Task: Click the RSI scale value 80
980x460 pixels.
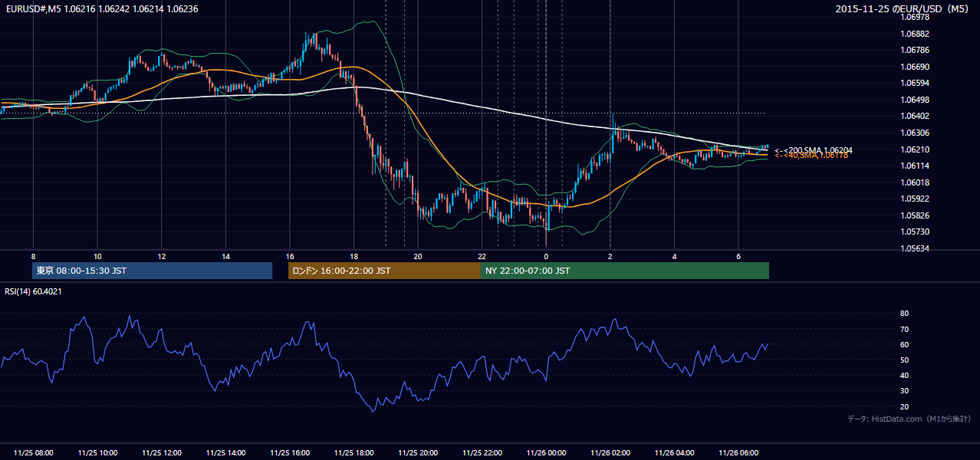Action: (x=904, y=314)
